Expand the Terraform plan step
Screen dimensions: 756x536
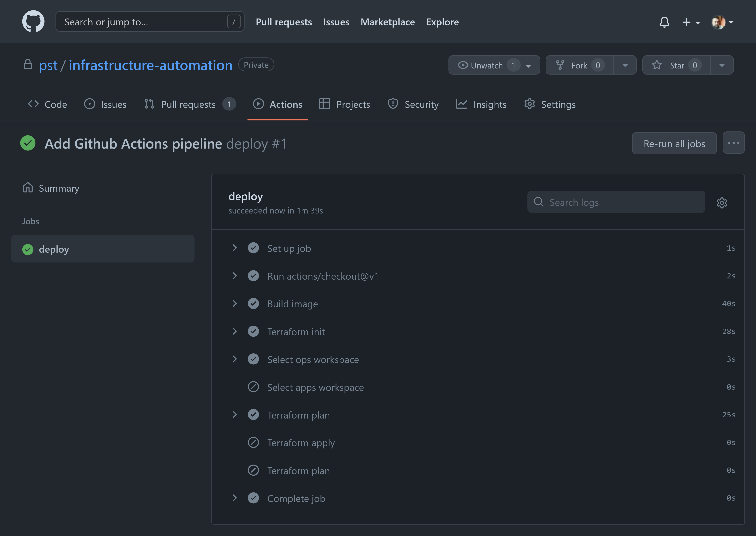coord(235,415)
